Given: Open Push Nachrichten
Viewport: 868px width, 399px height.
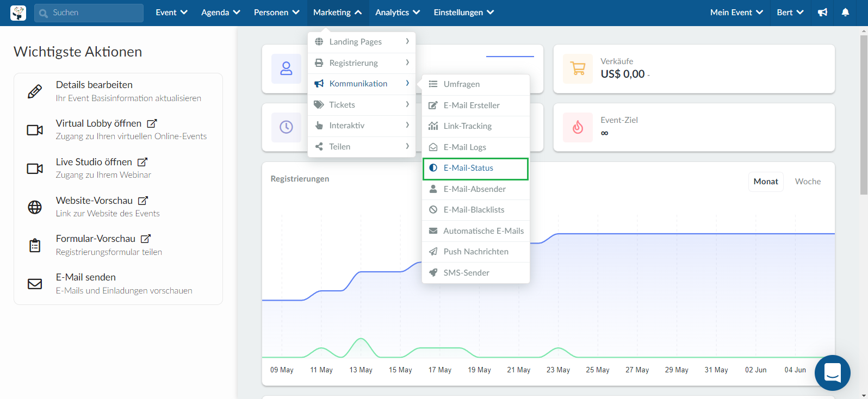Looking at the screenshot, I should [x=476, y=252].
